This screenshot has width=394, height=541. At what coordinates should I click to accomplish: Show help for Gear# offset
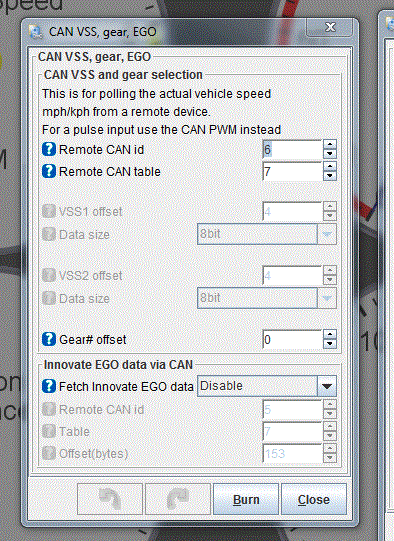click(49, 339)
